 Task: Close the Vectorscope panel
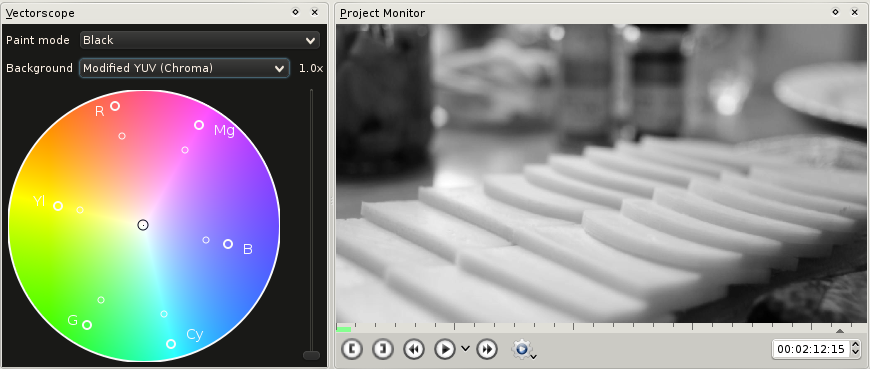coord(315,12)
